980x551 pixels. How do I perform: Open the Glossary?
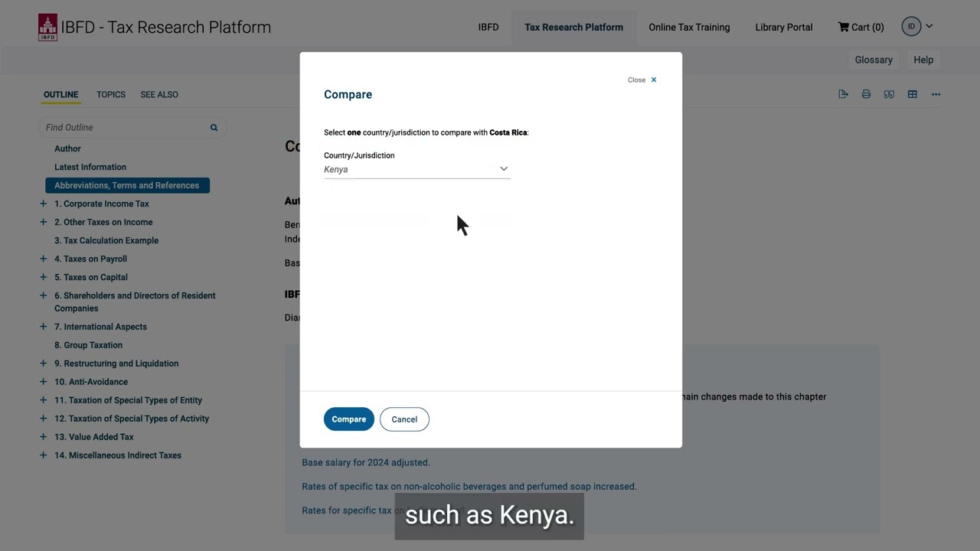tap(874, 60)
